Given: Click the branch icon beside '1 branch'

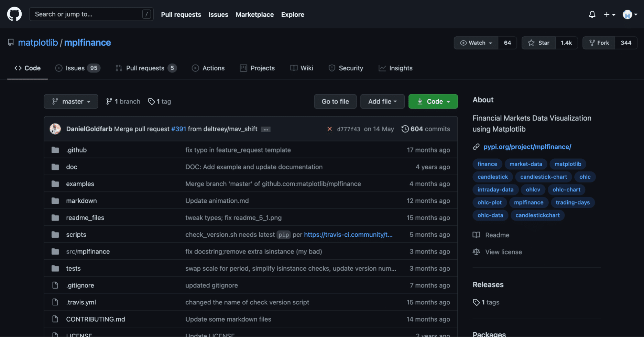Looking at the screenshot, I should tap(109, 101).
